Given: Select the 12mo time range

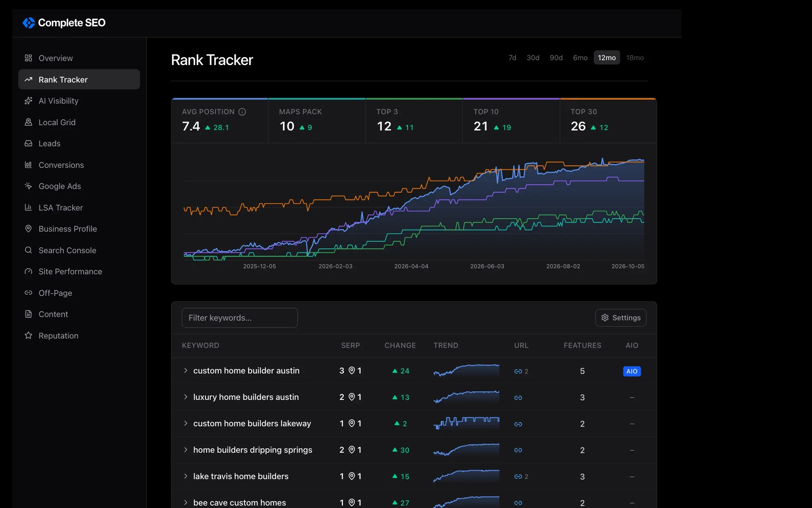Looking at the screenshot, I should [607, 58].
